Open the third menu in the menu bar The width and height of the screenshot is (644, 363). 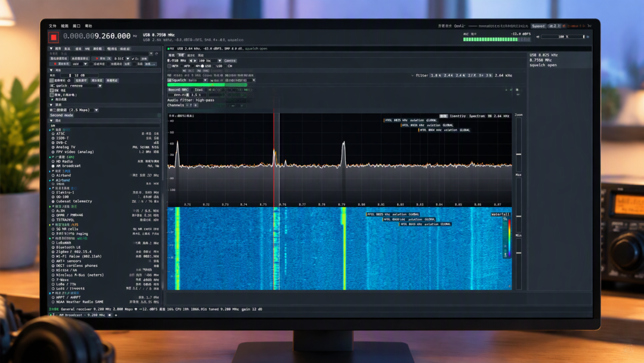[76, 26]
